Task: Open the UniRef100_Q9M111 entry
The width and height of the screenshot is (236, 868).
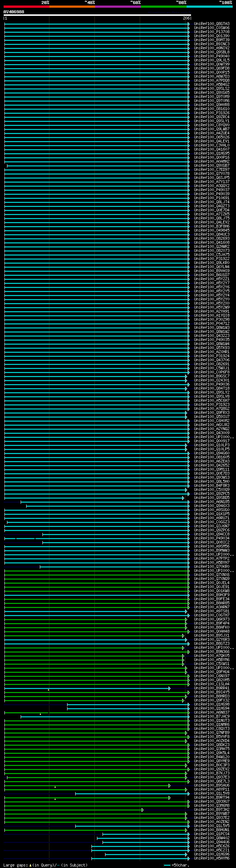Action: click(x=212, y=470)
